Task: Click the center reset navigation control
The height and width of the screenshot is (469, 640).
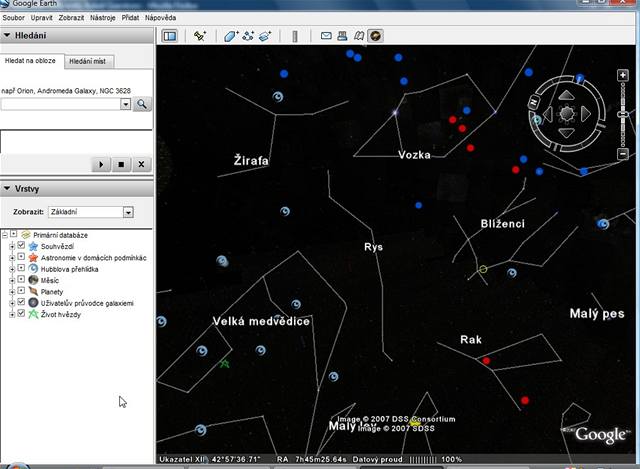Action: [x=567, y=114]
